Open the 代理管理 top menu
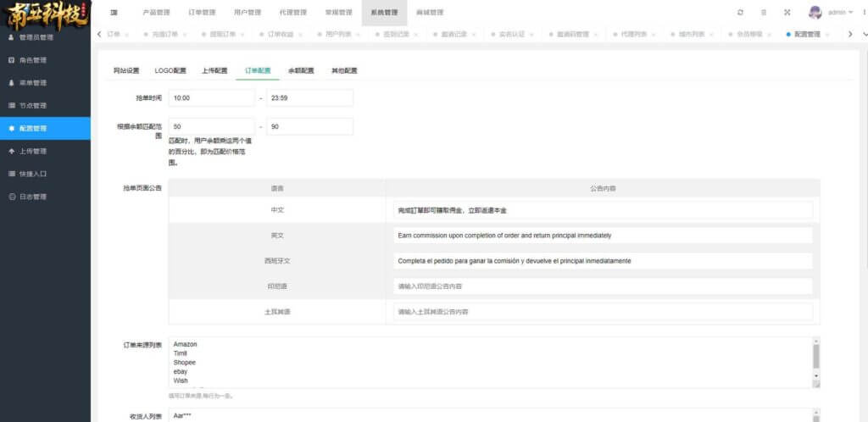Image resolution: width=868 pixels, height=422 pixels. pyautogui.click(x=293, y=12)
